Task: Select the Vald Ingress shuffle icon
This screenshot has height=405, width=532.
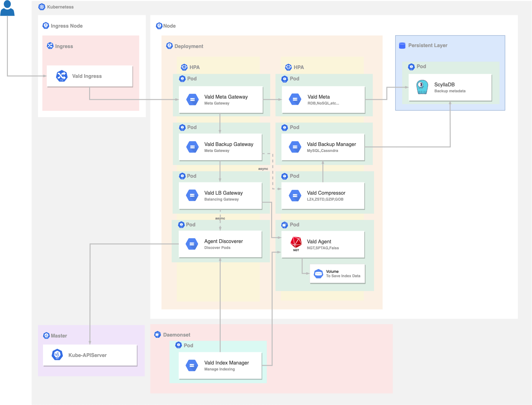Action: point(62,76)
